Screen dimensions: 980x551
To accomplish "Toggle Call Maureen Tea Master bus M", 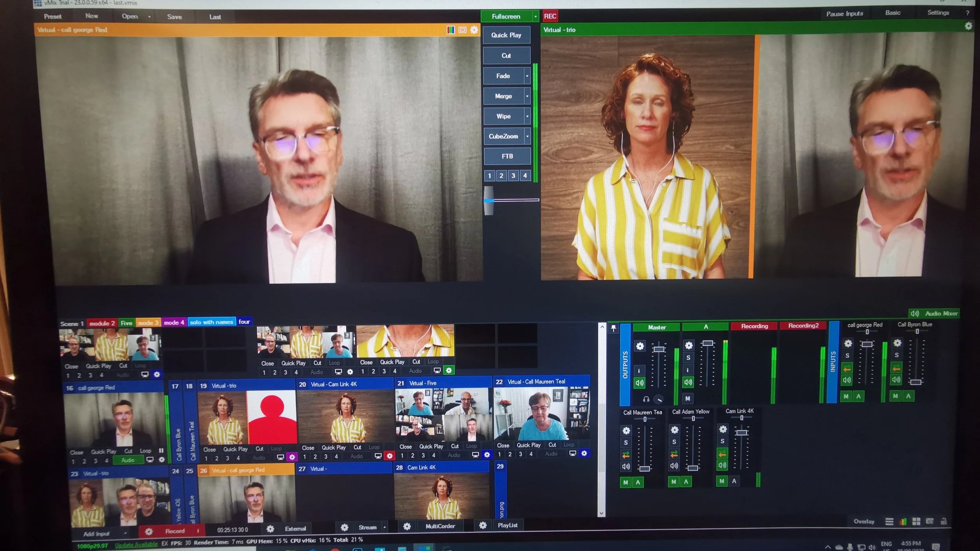I will [626, 482].
